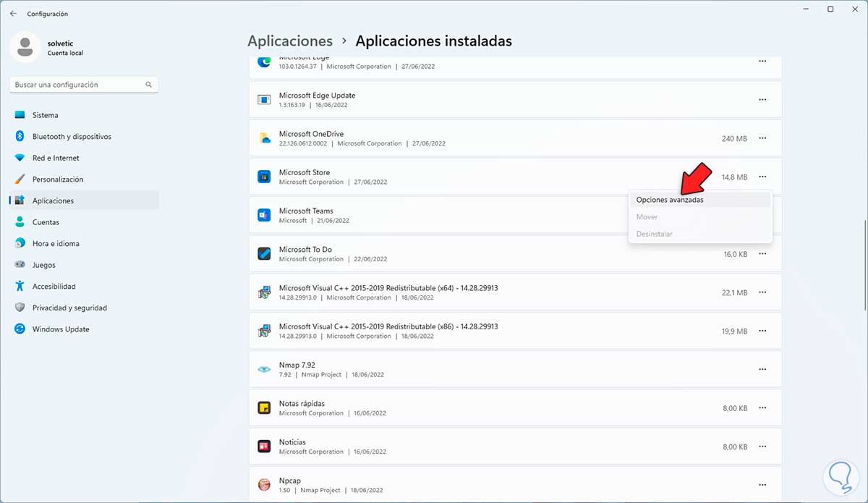Click the Sistema monitor icon in sidebar
868x503 pixels.
(x=20, y=115)
